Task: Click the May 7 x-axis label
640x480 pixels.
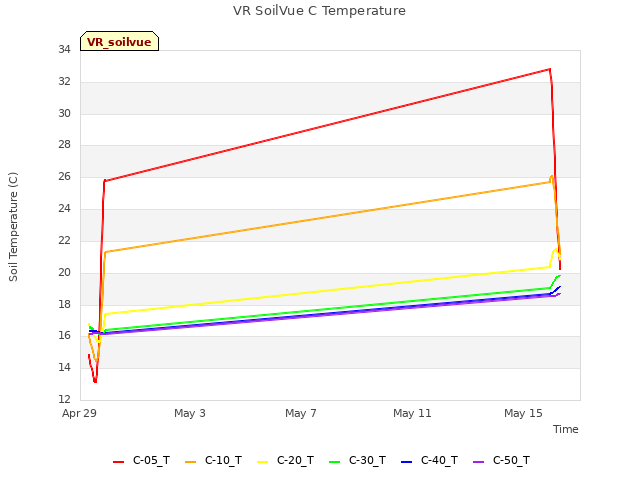Action: (301, 413)
